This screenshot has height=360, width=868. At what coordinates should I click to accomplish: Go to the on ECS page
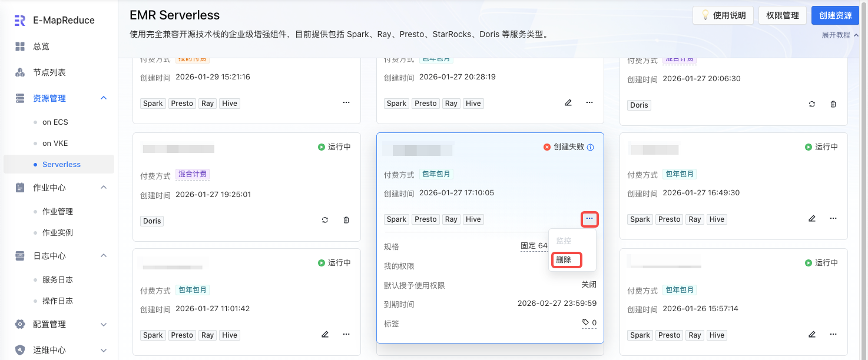click(x=55, y=122)
